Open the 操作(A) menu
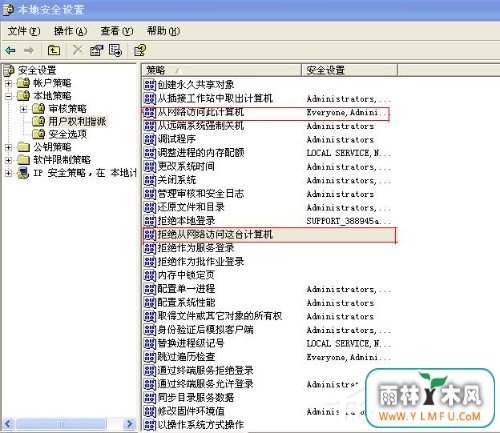Screen dimensions: 500x433 (x=70, y=31)
